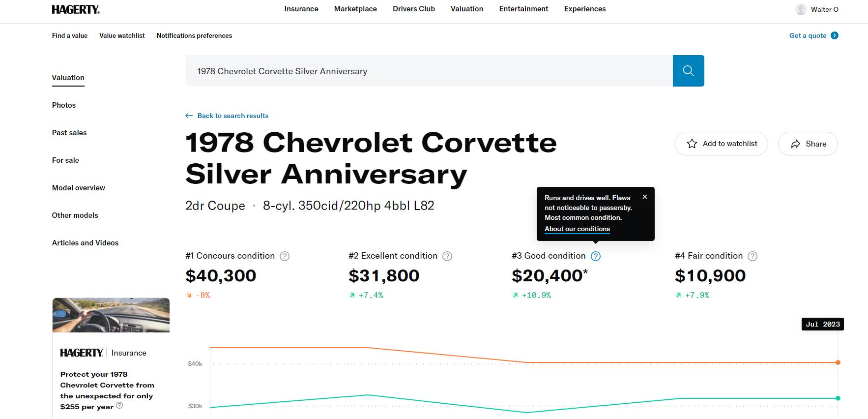This screenshot has height=419, width=868.
Task: Add this Corvette to watchlist
Action: 721,144
